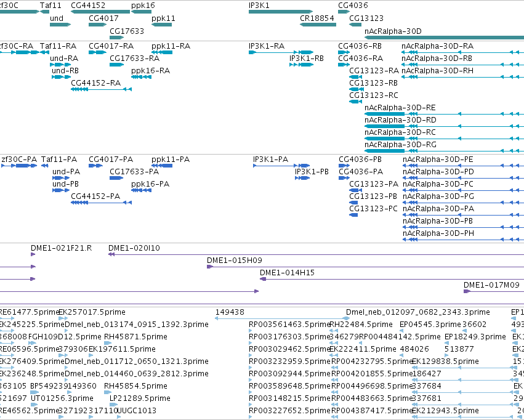Select the CG13123-RA transcript
This screenshot has height=420, width=524.
click(355, 77)
